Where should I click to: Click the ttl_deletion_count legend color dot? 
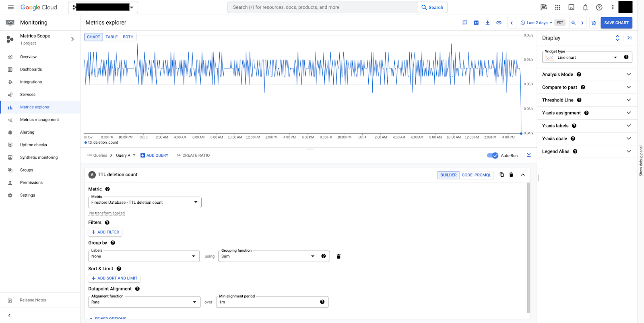pyautogui.click(x=86, y=143)
